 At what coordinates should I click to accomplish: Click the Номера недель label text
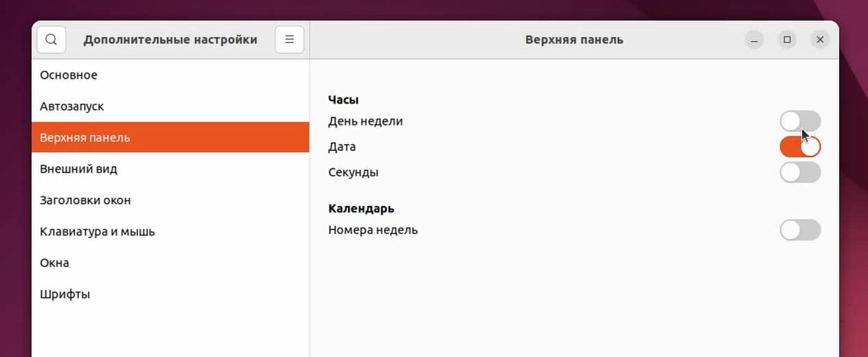(373, 230)
